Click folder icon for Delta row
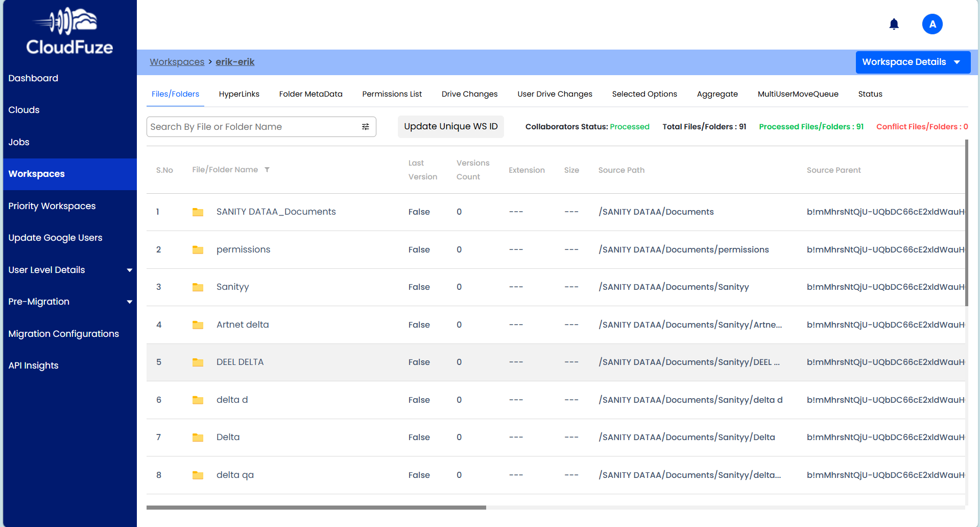The width and height of the screenshot is (980, 527). pyautogui.click(x=198, y=438)
